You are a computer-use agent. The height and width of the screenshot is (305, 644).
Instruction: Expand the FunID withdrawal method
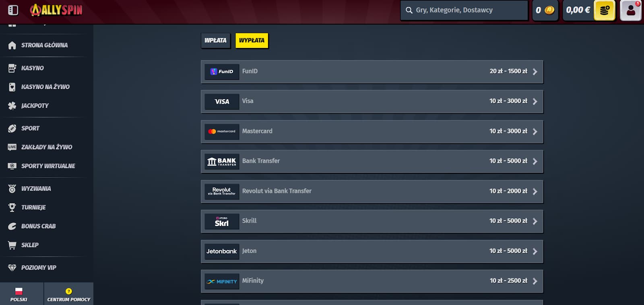point(372,72)
